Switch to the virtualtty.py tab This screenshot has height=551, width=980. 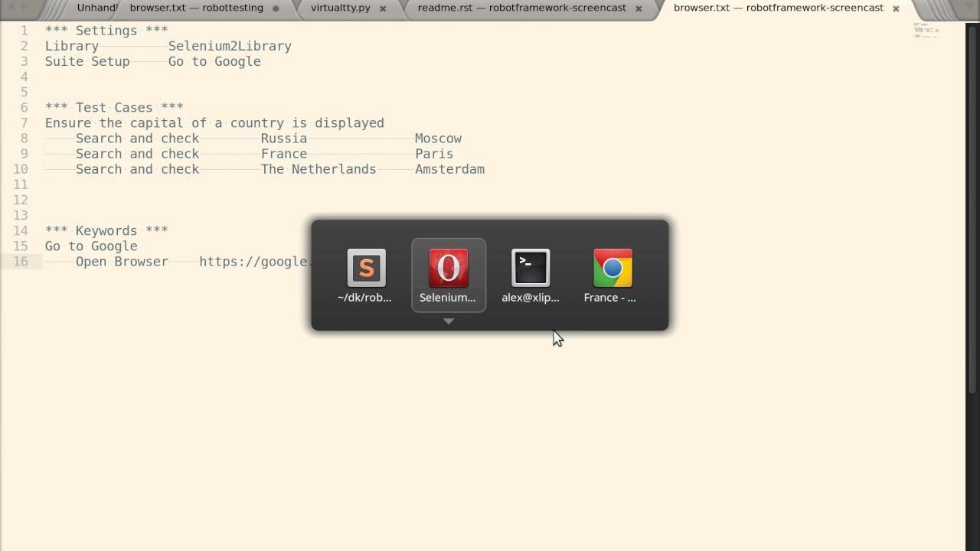[x=341, y=8]
